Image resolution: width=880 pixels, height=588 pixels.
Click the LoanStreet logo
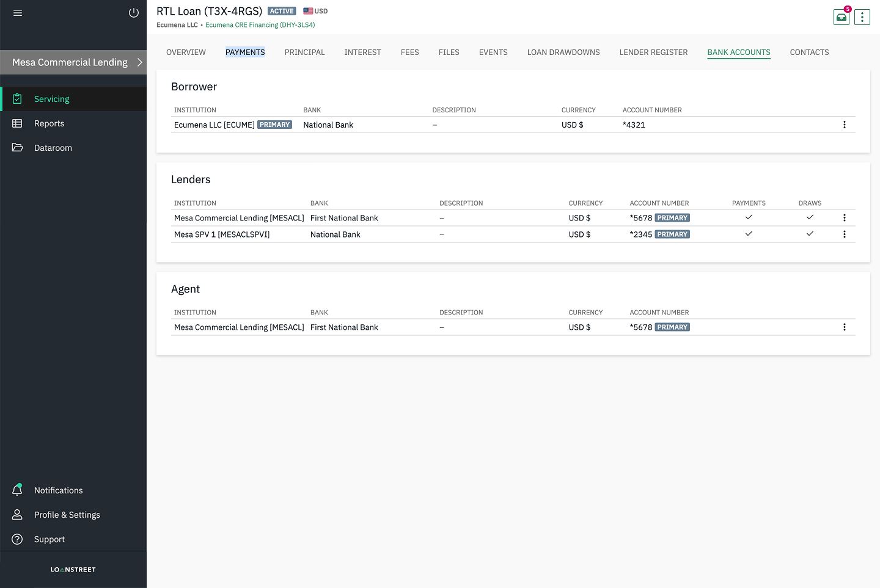pos(73,570)
